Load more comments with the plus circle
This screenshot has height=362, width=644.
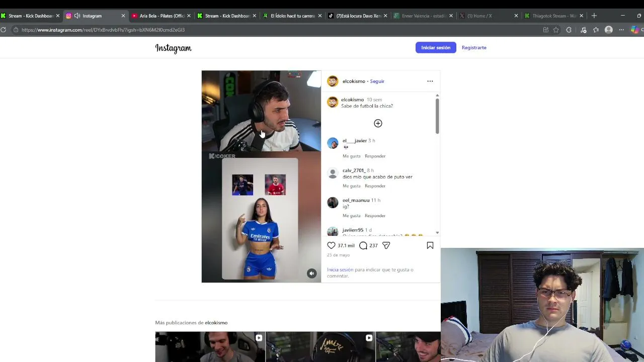click(x=378, y=123)
